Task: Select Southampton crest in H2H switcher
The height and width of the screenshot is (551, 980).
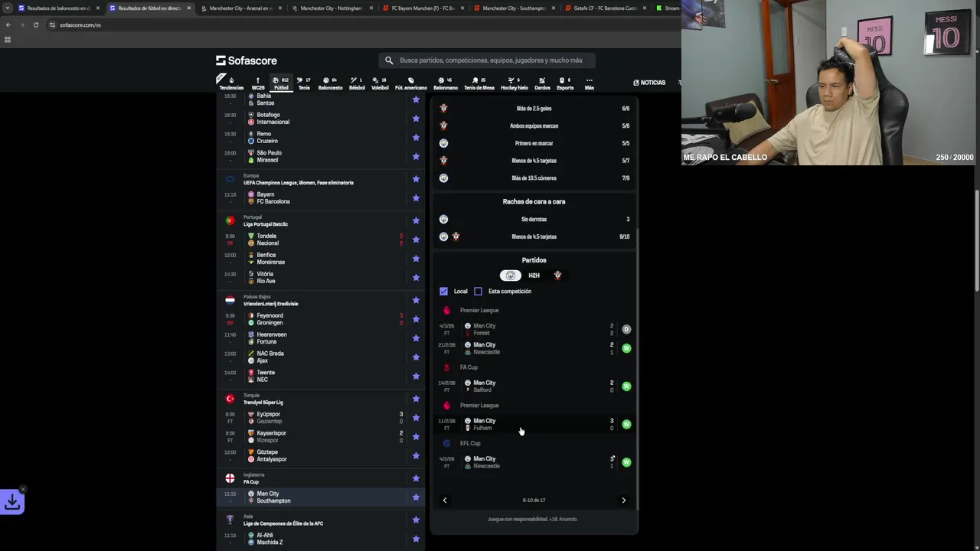Action: pos(557,275)
